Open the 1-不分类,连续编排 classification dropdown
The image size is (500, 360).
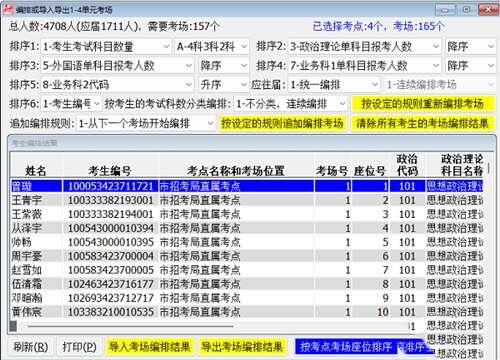[291, 104]
